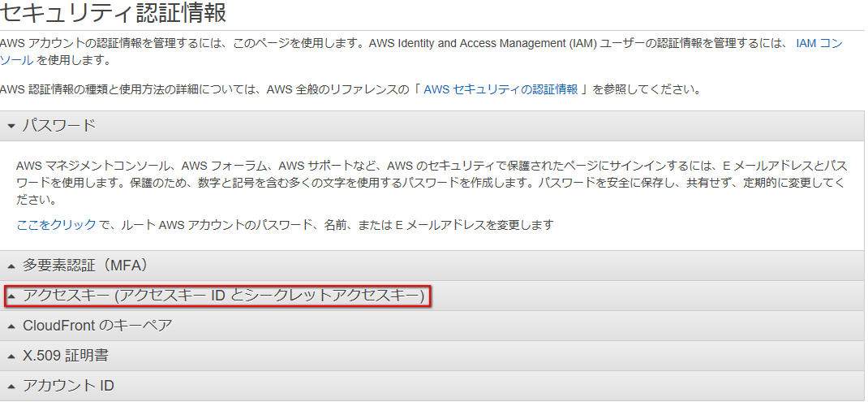Image resolution: width=868 pixels, height=402 pixels.
Task: Open the X.509 証明書 section
Action: point(66,357)
